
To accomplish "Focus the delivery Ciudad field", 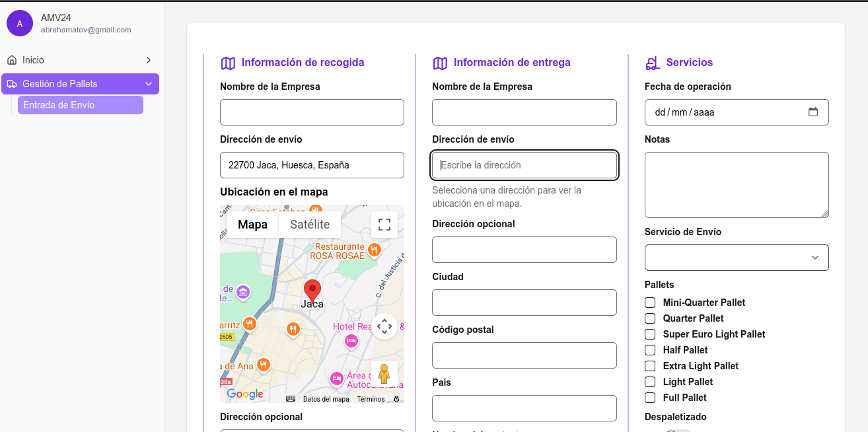I will [x=524, y=303].
